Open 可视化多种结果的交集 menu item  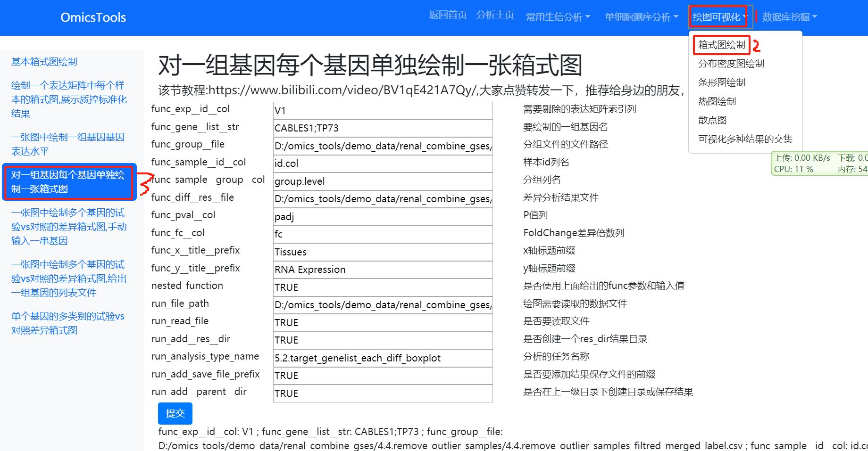(745, 139)
